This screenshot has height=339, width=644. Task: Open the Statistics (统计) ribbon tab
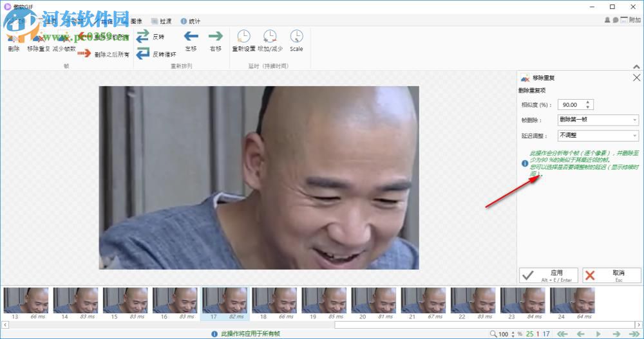coord(191,21)
